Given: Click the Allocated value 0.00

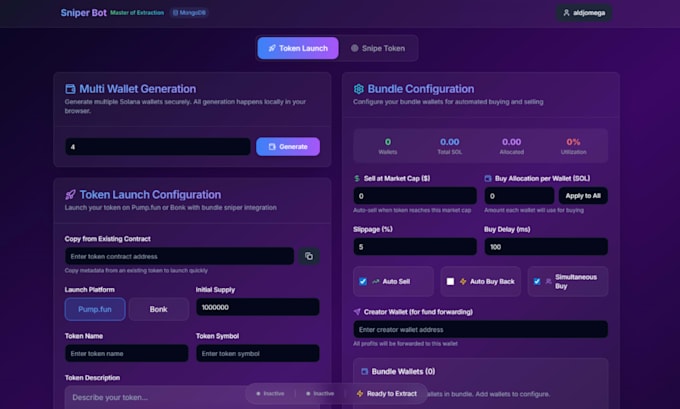Looking at the screenshot, I should tap(512, 142).
